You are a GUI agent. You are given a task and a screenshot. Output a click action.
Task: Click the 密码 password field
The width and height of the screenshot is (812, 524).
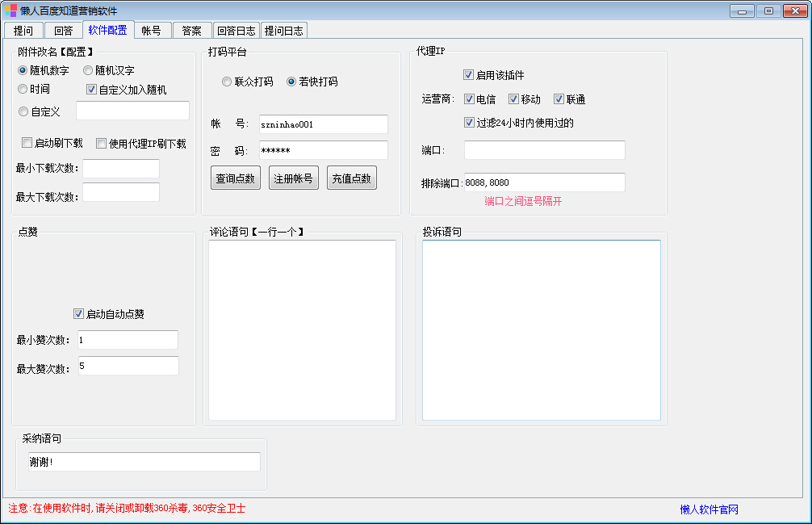(324, 150)
